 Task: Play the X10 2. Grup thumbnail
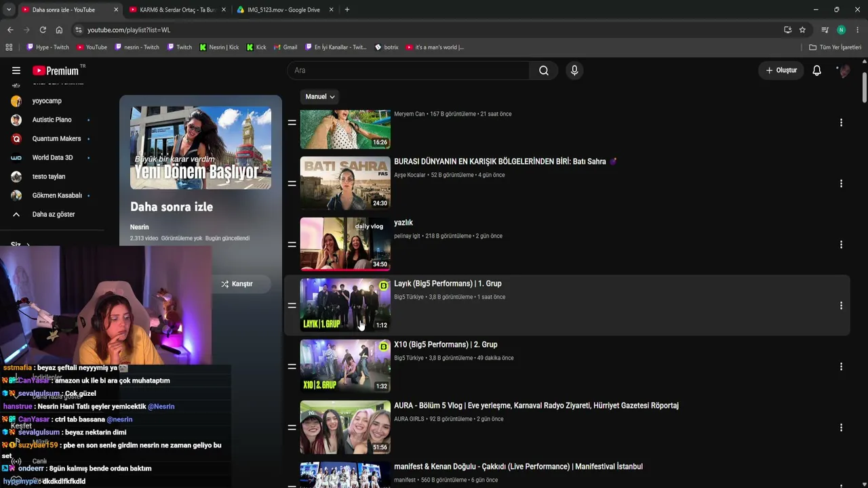[345, 367]
